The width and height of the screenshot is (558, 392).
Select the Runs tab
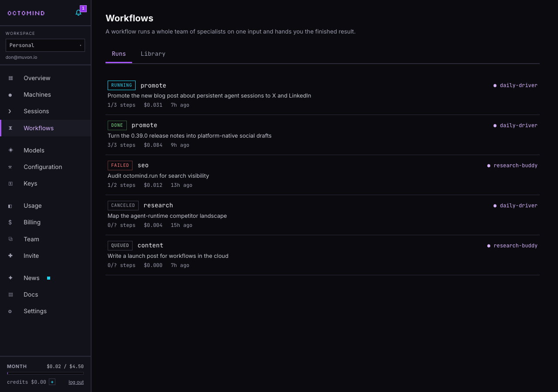click(119, 54)
